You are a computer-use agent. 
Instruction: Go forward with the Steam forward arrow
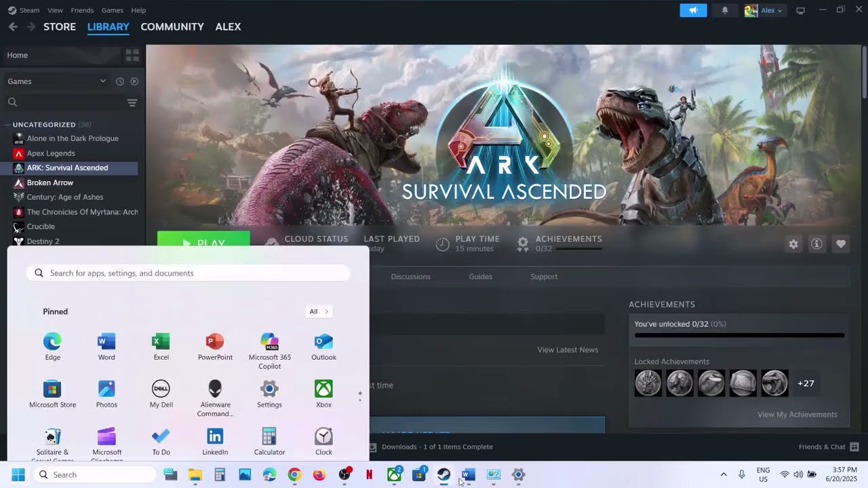point(31,26)
